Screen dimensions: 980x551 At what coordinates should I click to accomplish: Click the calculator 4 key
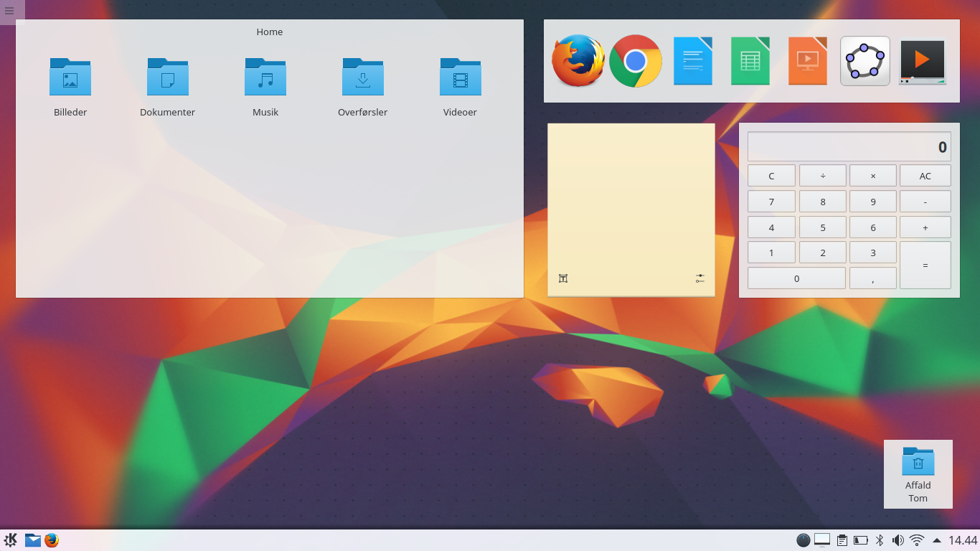[772, 227]
